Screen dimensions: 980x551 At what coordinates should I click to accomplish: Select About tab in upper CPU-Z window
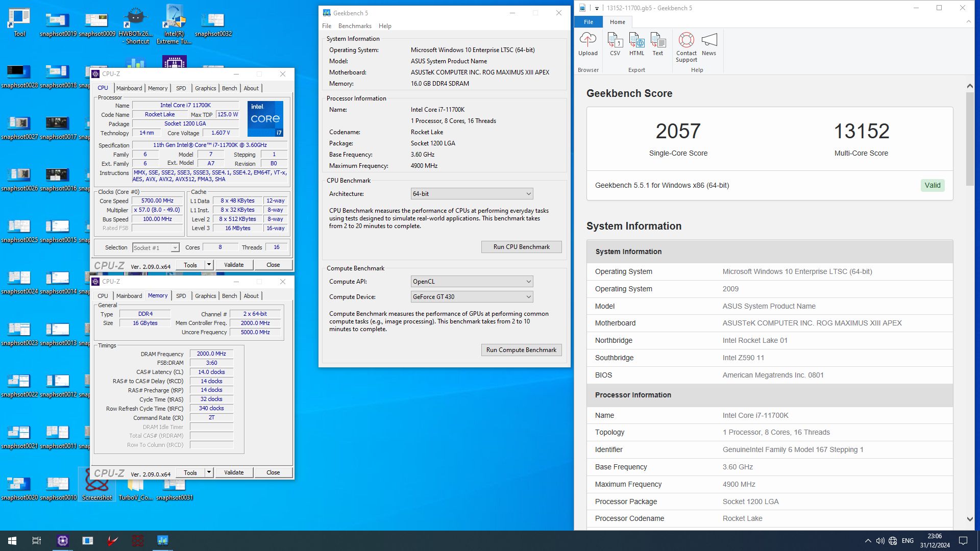click(251, 88)
